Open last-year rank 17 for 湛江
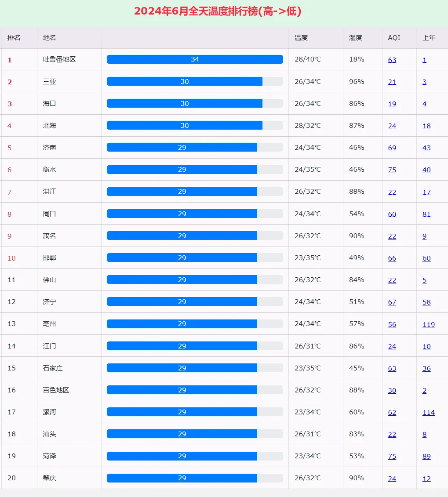This screenshot has width=448, height=497. (x=426, y=192)
